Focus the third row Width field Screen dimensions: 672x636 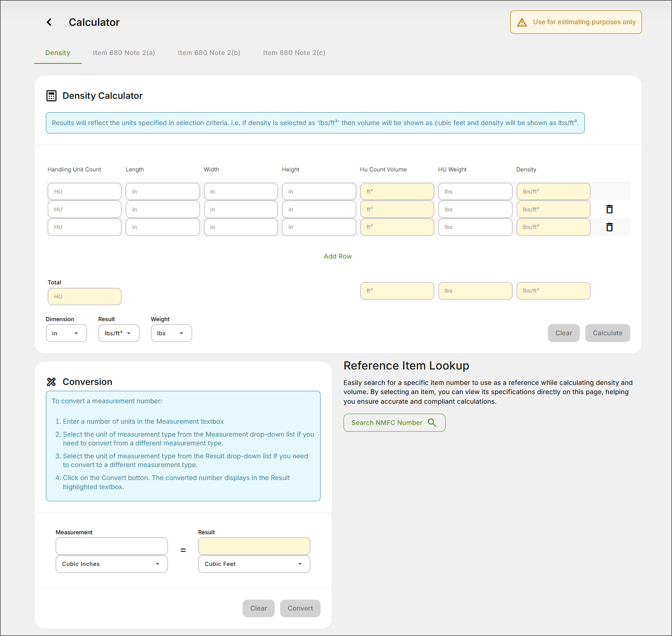(x=241, y=227)
